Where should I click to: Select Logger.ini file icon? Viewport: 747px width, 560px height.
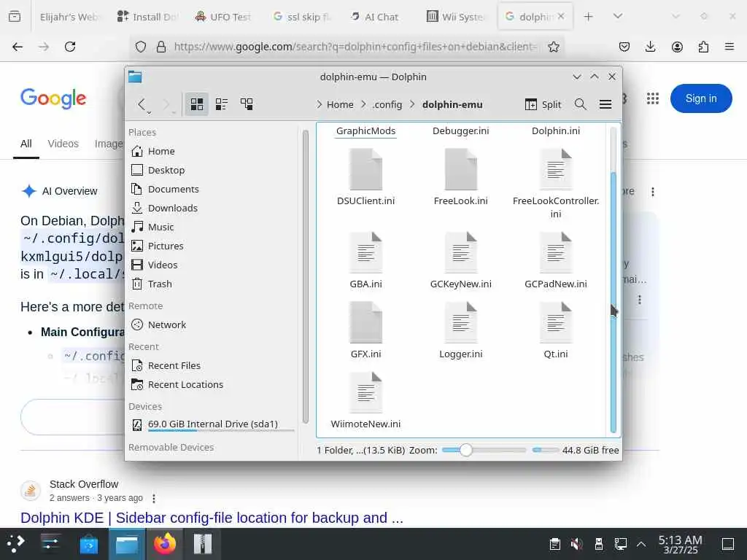461,322
